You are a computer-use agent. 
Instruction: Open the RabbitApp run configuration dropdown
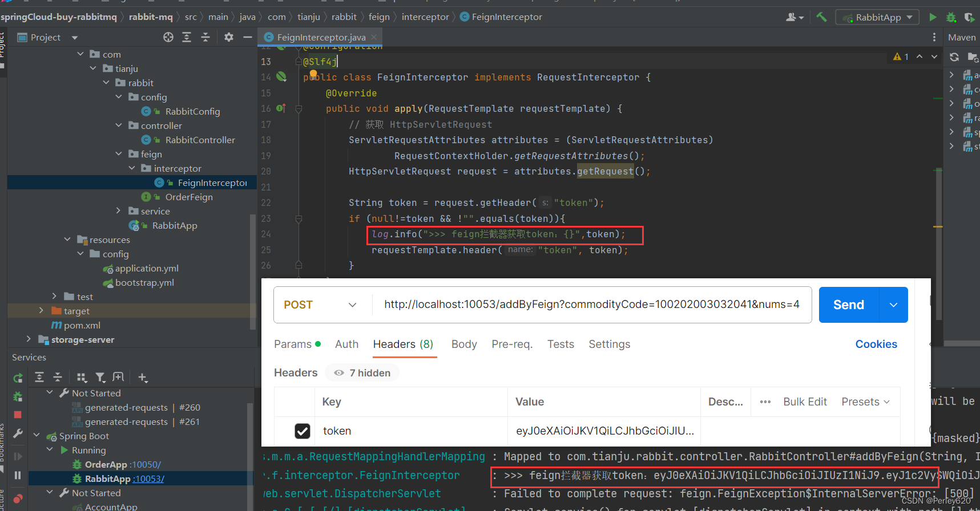click(878, 17)
